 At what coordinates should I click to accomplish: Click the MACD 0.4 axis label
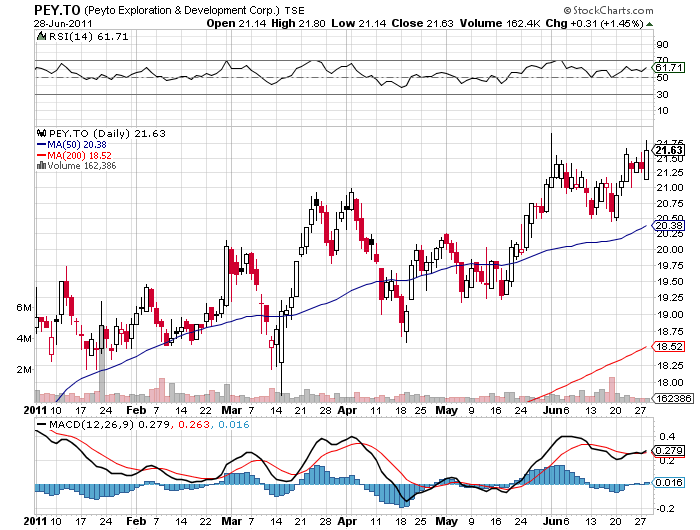coord(667,436)
